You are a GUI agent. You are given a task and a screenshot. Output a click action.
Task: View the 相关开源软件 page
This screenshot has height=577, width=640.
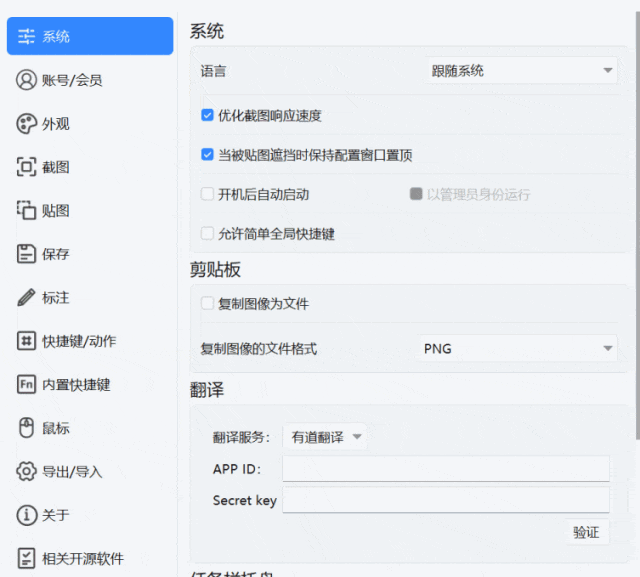[x=90, y=558]
